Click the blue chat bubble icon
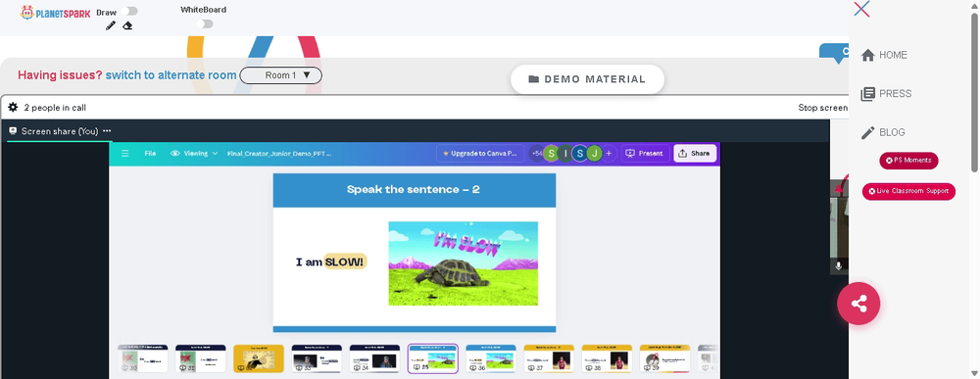The image size is (980, 379). click(x=834, y=53)
